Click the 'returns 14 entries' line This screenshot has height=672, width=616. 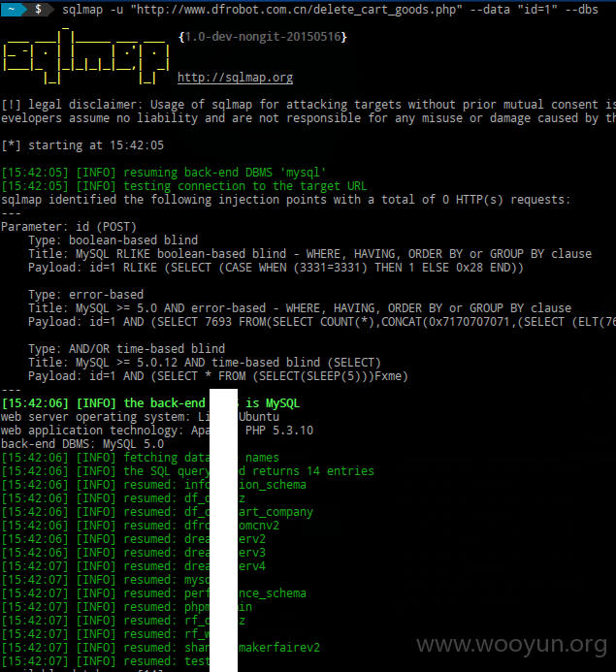click(x=188, y=471)
